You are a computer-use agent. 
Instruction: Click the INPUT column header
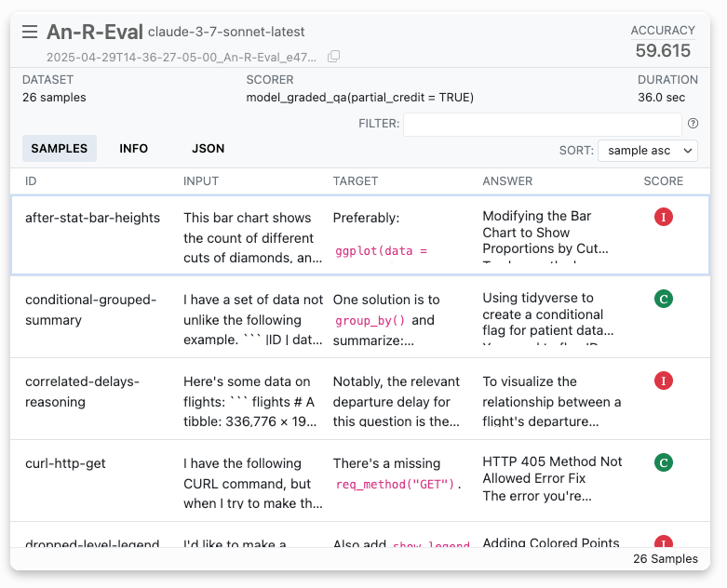(201, 180)
